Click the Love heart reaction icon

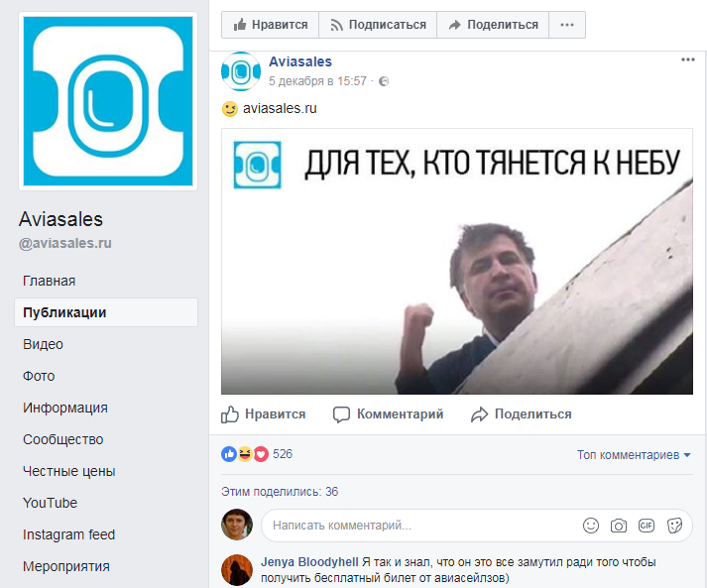pyautogui.click(x=261, y=454)
